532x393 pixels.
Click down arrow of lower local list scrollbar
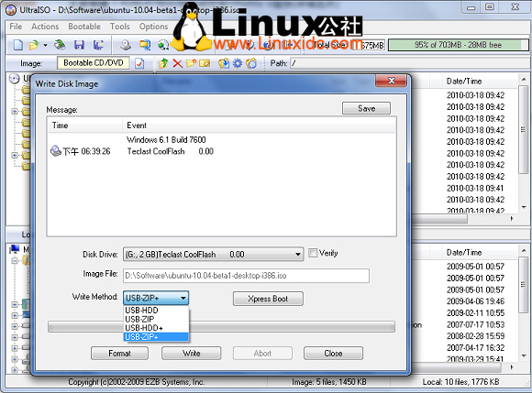[524, 355]
